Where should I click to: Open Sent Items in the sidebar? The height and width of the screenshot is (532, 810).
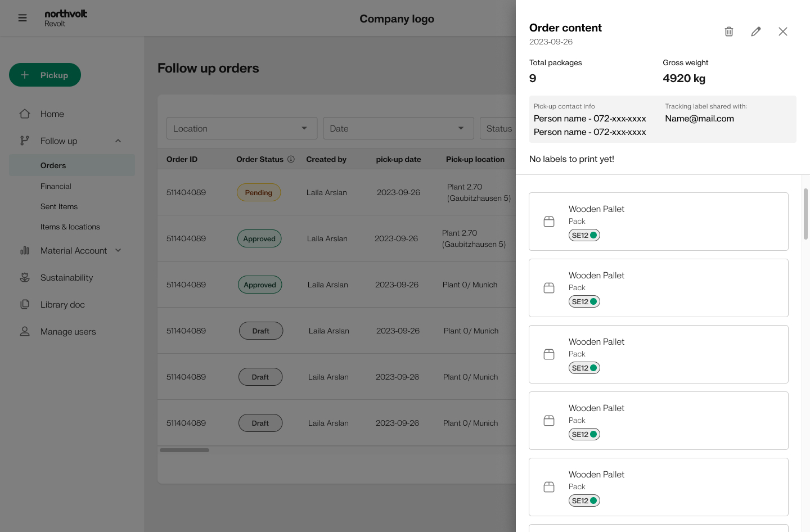pos(59,206)
